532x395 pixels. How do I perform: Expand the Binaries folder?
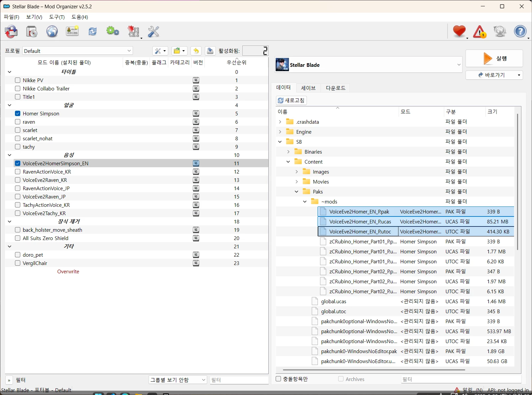(x=288, y=152)
